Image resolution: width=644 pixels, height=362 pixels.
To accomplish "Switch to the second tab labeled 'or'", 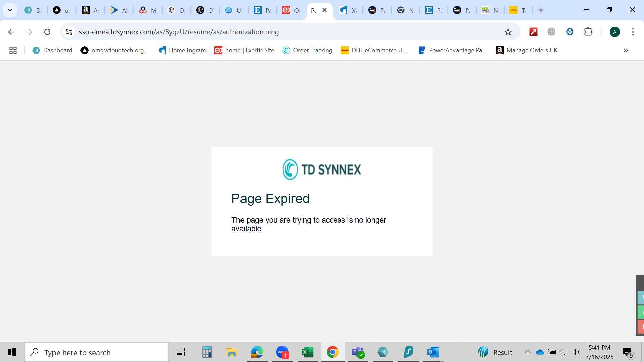I will [x=61, y=10].
